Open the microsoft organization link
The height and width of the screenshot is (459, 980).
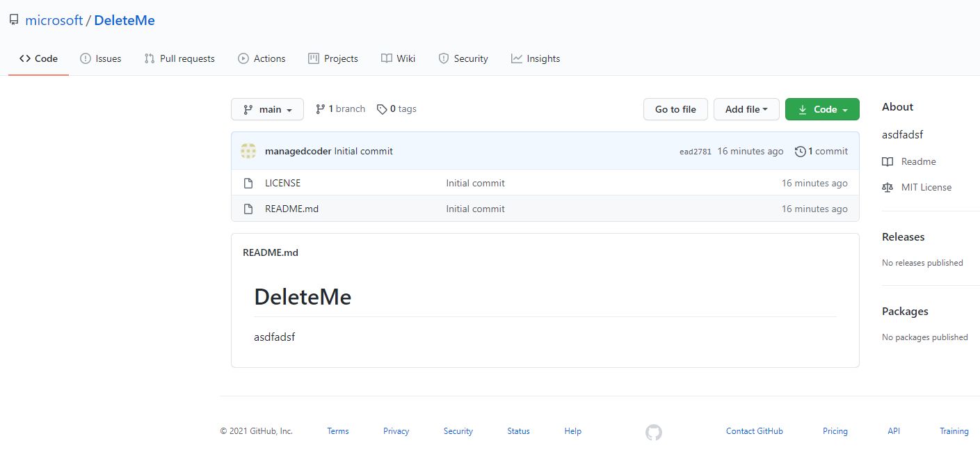(x=54, y=20)
